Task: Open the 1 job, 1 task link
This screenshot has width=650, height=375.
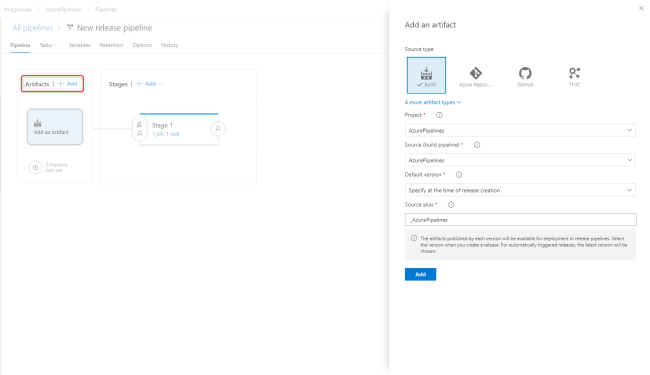Action: pyautogui.click(x=165, y=134)
